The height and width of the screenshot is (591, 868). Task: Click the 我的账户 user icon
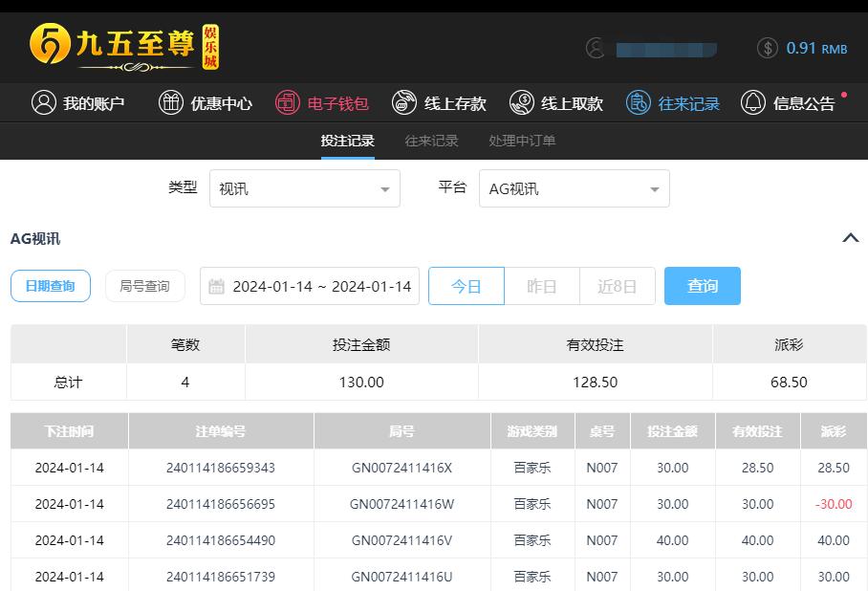point(43,102)
